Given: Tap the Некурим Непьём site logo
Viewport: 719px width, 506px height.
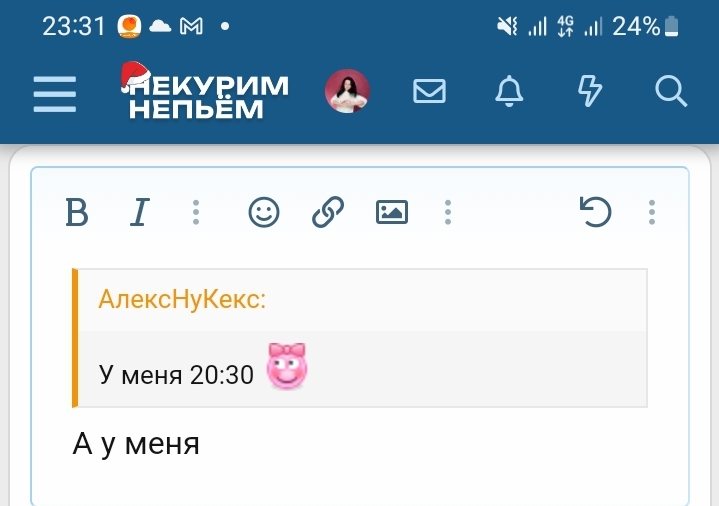Looking at the screenshot, I should 205,90.
